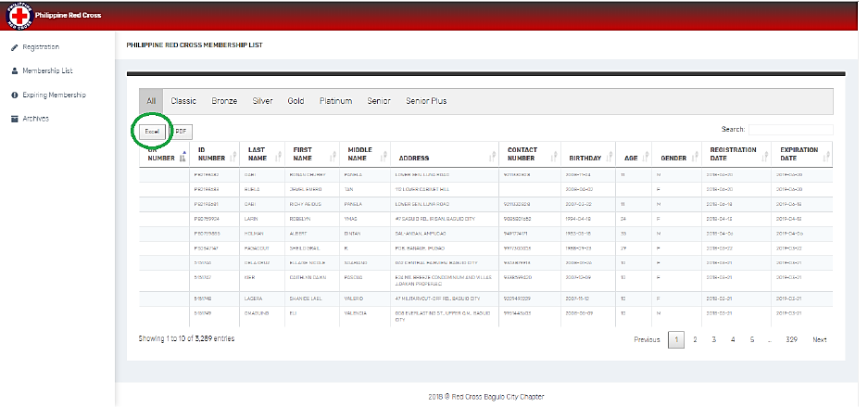
Task: Export the list with the PDF button
Action: pos(181,132)
